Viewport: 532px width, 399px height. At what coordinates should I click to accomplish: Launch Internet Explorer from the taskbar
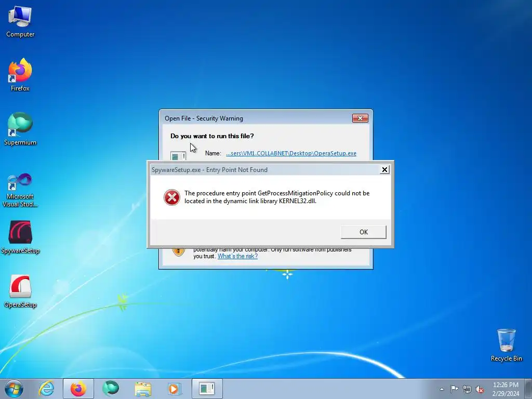click(x=46, y=389)
